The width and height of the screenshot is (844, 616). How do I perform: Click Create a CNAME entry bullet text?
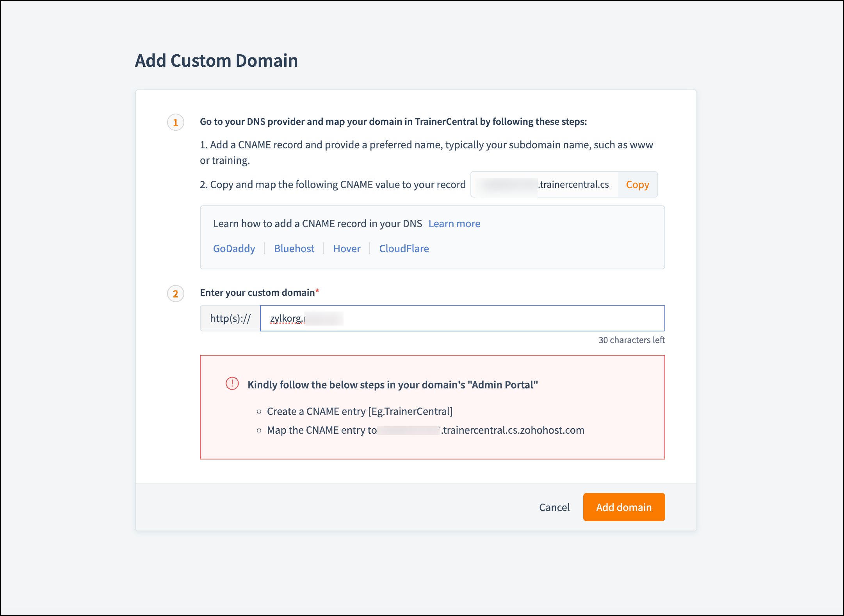click(x=360, y=411)
